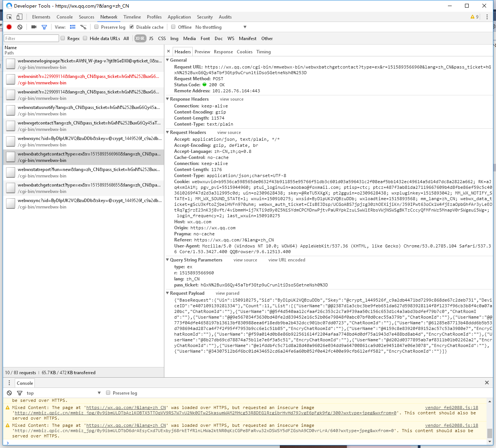The height and width of the screenshot is (448, 496).
Task: Close the Console drawer
Action: (487, 383)
